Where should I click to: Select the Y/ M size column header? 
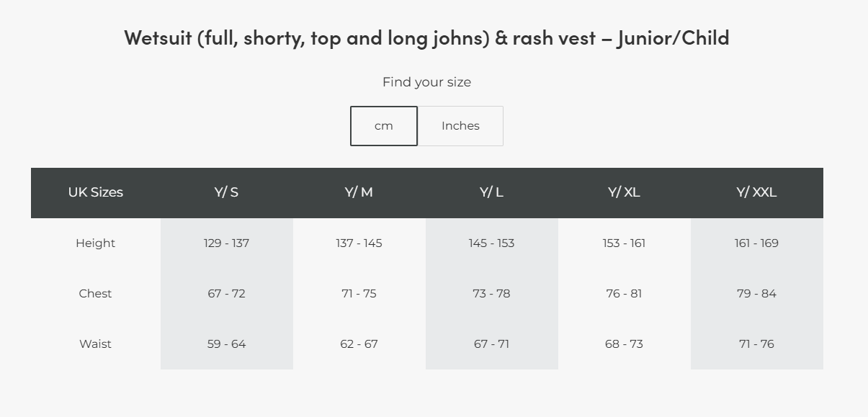click(359, 192)
